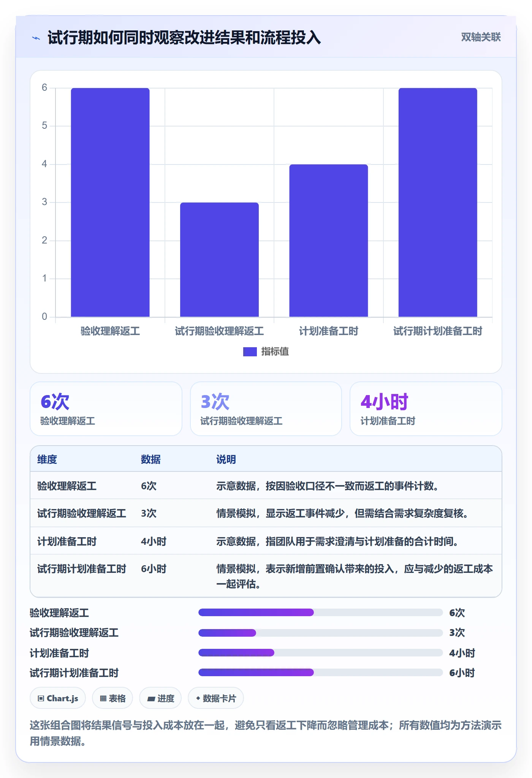
Task: Click the 双轴关联 tag
Action: coord(481,37)
